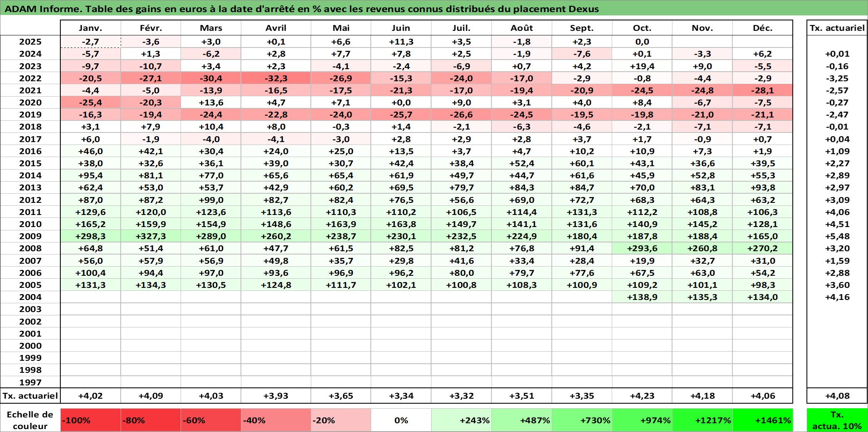Click the +46,0 cell for Janv. 2016
The width and height of the screenshot is (868, 432).
[x=91, y=151]
